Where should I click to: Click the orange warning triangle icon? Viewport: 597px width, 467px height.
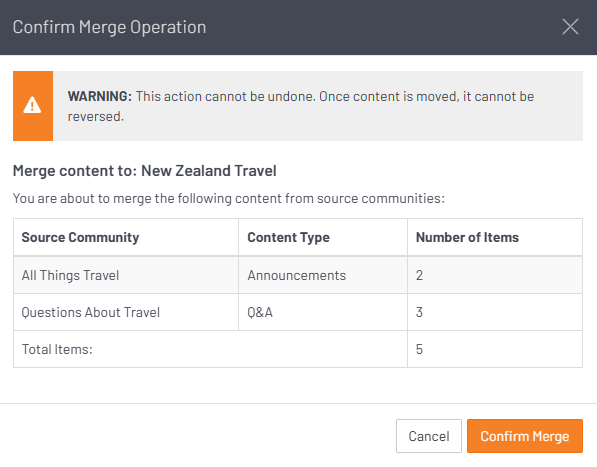pyautogui.click(x=32, y=105)
